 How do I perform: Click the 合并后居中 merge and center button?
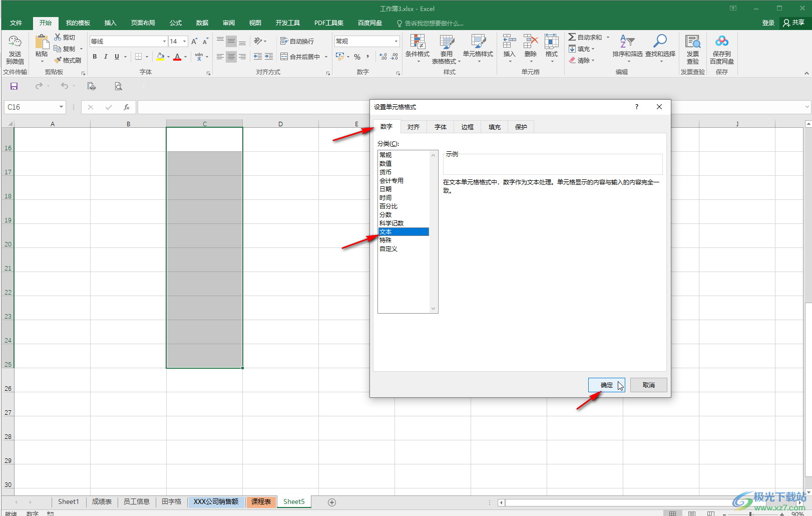(x=300, y=57)
